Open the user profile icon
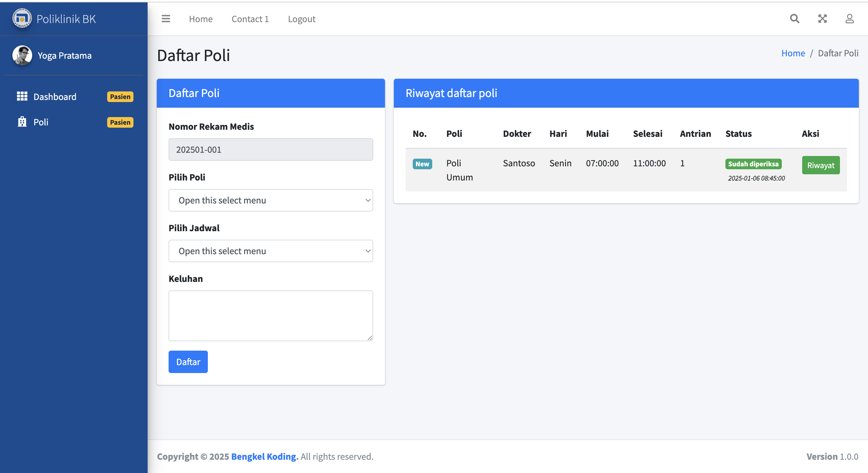The image size is (868, 473). coord(849,19)
